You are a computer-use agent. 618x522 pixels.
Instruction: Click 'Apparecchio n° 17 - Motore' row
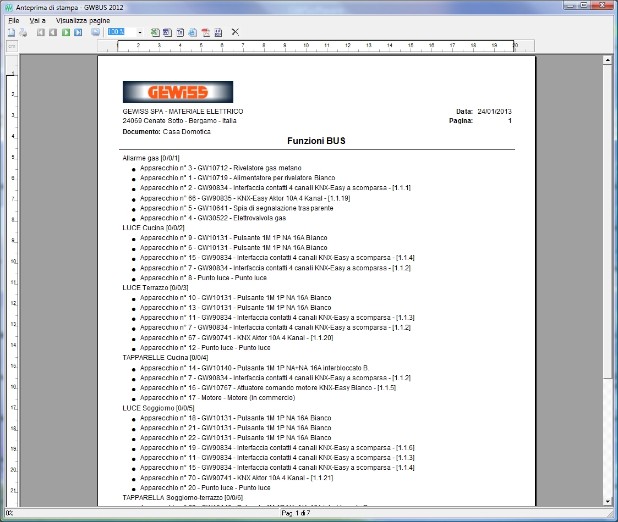click(x=218, y=398)
